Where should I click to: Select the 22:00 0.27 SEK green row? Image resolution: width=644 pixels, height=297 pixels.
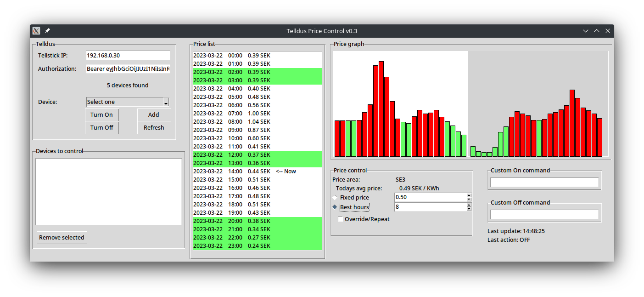point(258,237)
